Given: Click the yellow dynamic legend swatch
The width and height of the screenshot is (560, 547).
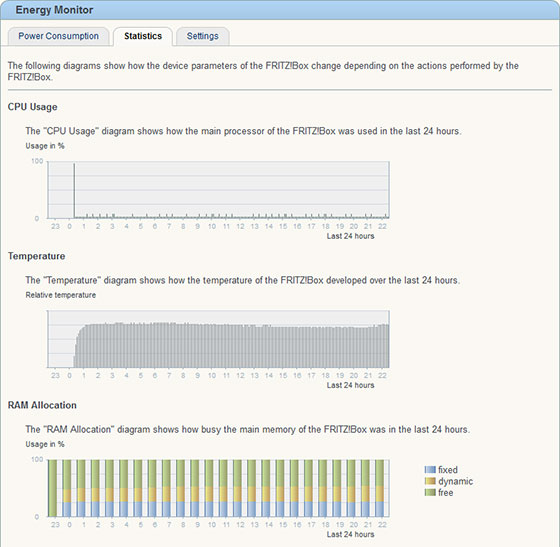Looking at the screenshot, I should (x=430, y=481).
